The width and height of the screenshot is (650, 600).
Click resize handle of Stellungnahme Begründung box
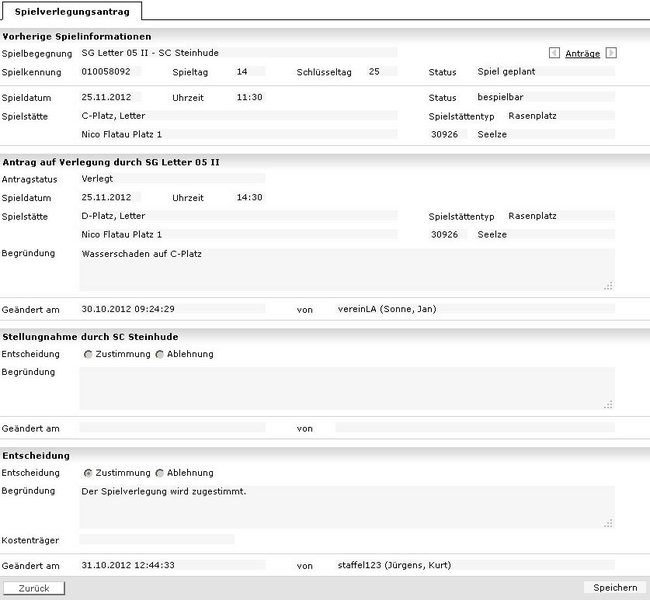(x=608, y=404)
